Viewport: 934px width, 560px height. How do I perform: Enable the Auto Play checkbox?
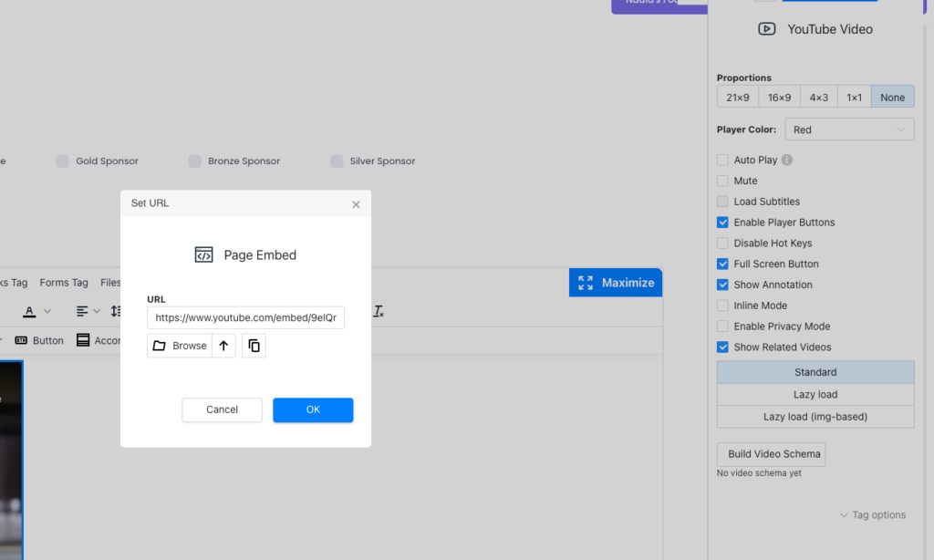[x=722, y=160]
